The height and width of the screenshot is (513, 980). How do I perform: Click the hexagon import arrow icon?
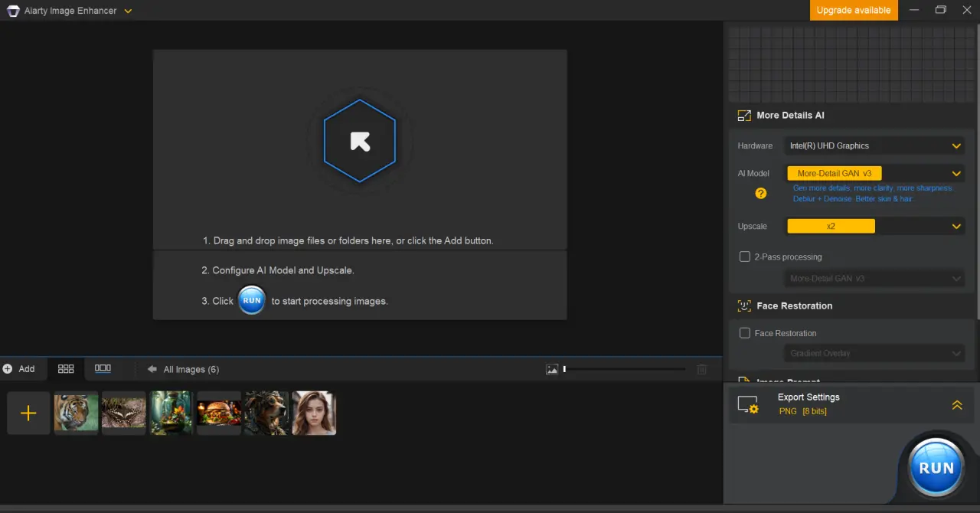(360, 141)
